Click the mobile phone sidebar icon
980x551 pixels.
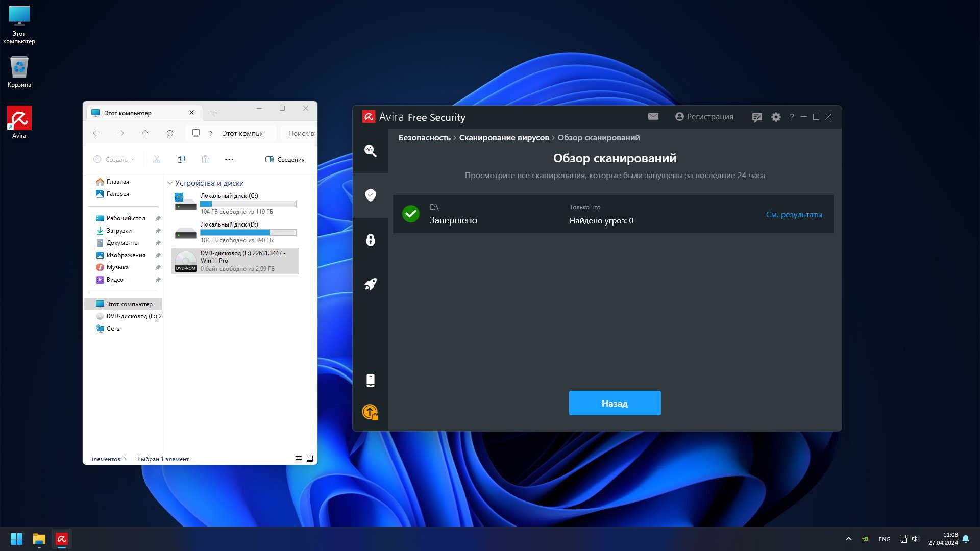tap(370, 381)
